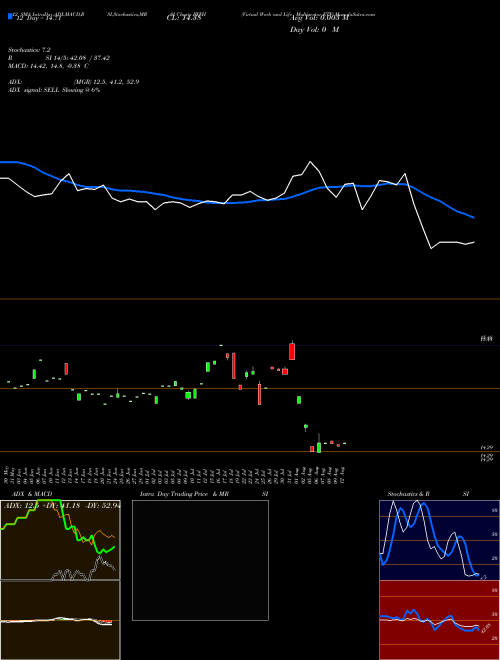
Task: Click the 'Stochastics: 7.2' reading
Action: click(29, 50)
